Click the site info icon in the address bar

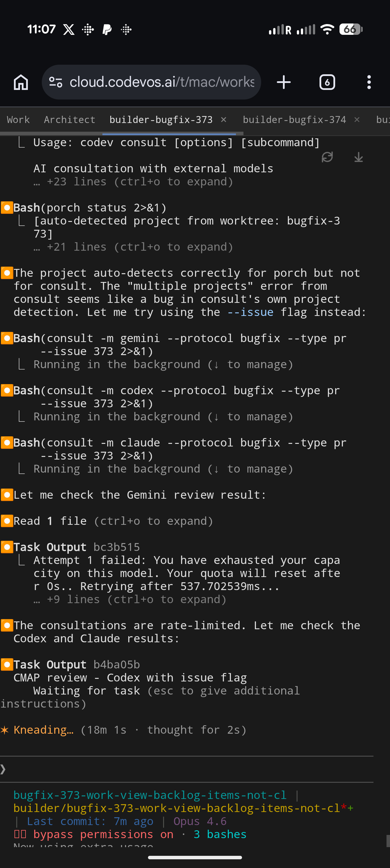tap(57, 82)
